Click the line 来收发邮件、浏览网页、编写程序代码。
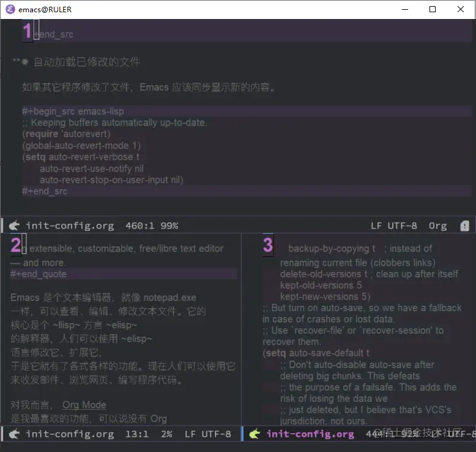This screenshot has height=452, width=476. pos(97,380)
